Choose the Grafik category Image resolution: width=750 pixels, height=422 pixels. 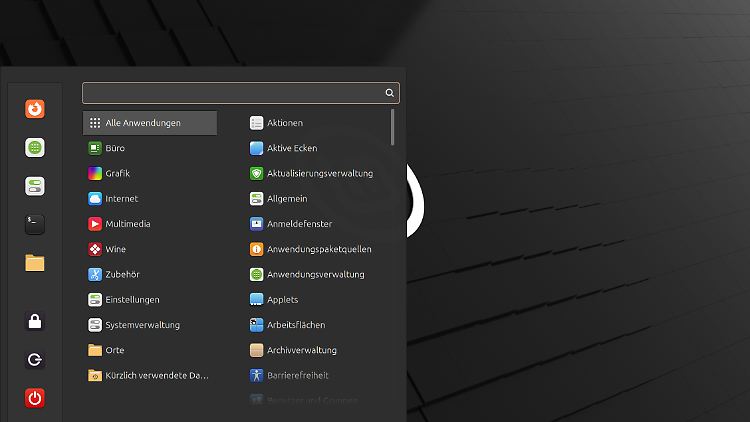tap(118, 173)
